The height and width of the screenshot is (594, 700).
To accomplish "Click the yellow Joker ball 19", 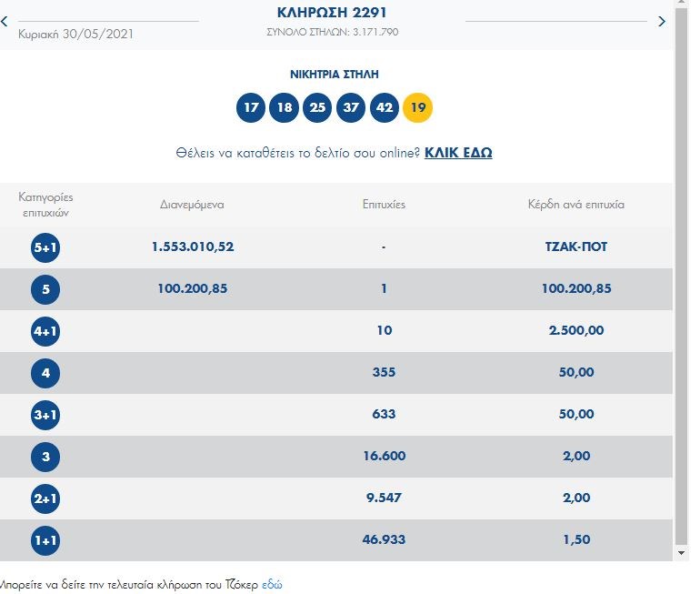I will click(x=417, y=107).
